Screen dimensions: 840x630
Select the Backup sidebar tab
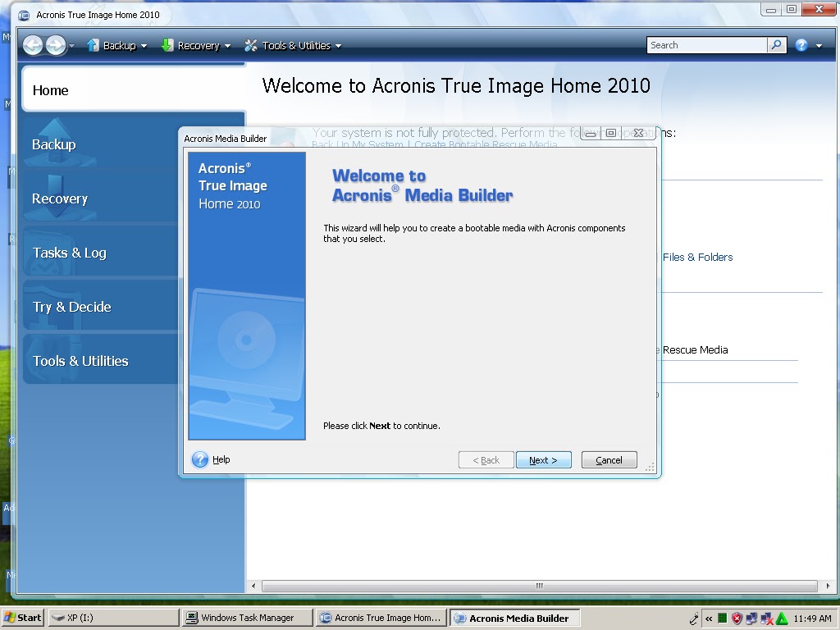click(x=101, y=144)
